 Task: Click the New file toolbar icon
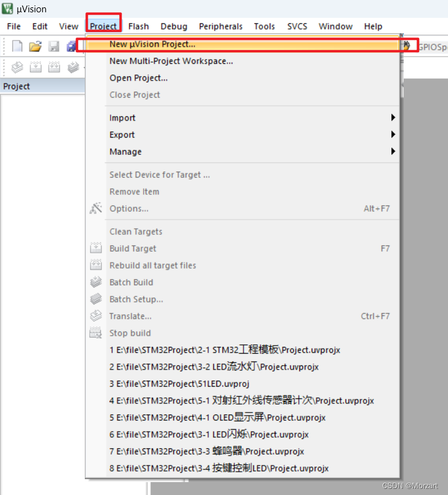(x=17, y=46)
